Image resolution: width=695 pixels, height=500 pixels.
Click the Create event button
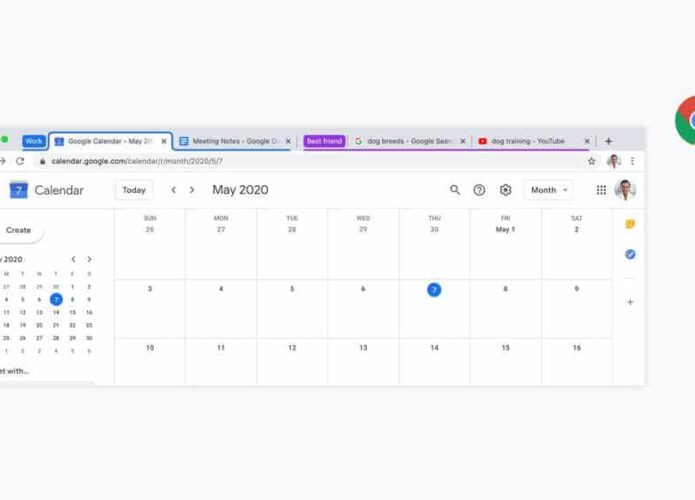tap(19, 230)
